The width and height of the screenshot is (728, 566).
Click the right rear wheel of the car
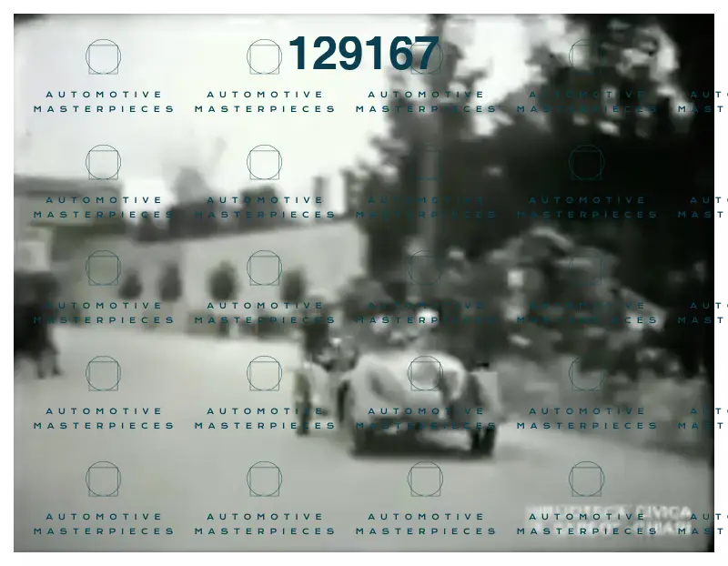point(482,439)
